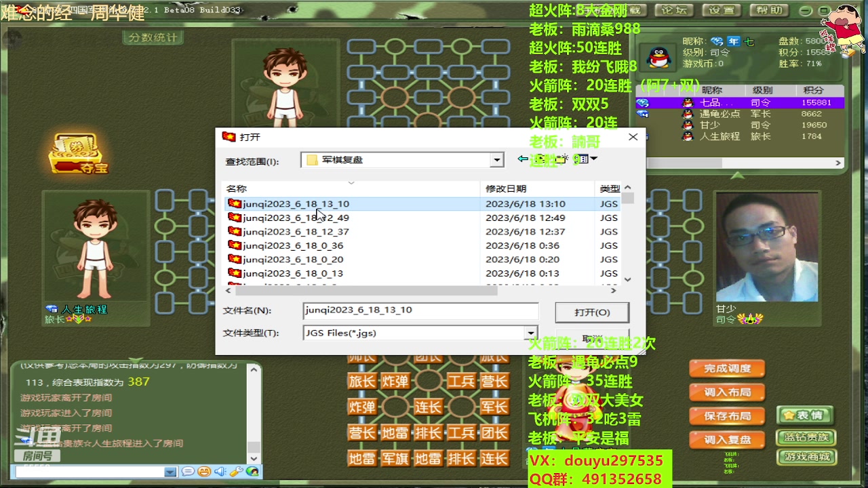Click the JGS Files(*.jgs) combo box

coord(420,333)
